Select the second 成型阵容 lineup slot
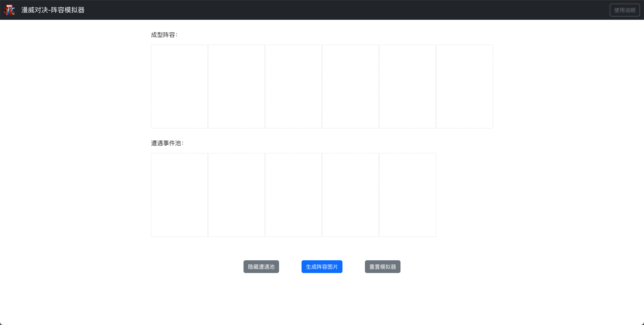Viewport: 644px width, 325px height. [236, 87]
